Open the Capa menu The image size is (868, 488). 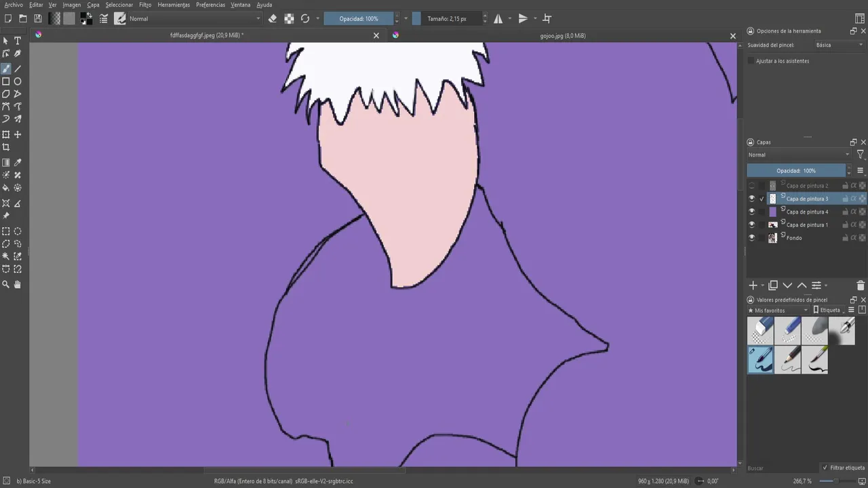click(93, 5)
